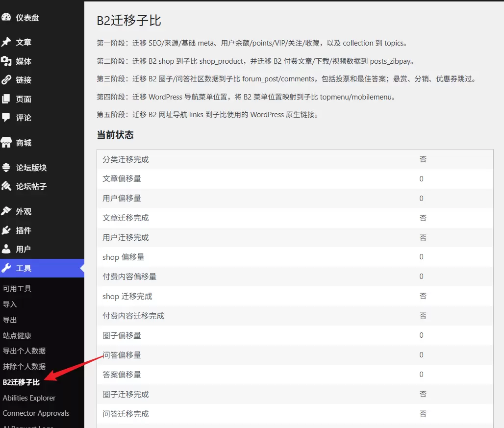504x428 pixels.
Task: Open the 站点健康 submenu link
Action: click(17, 335)
